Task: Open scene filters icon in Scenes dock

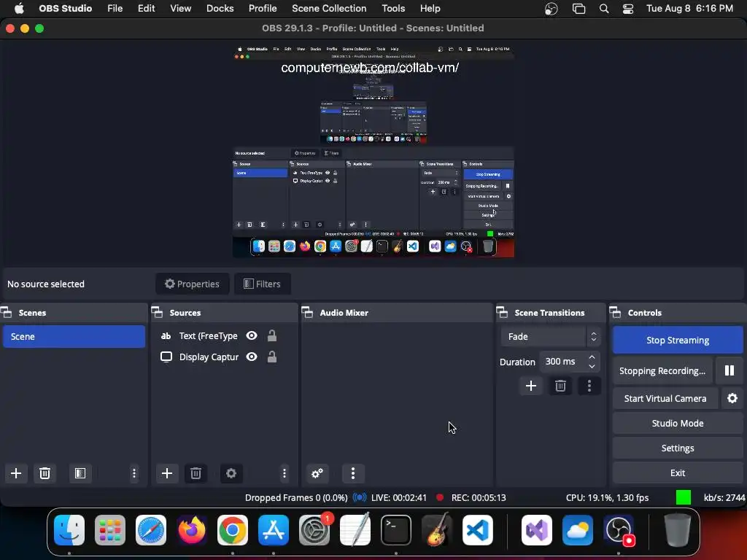Action: (x=80, y=473)
